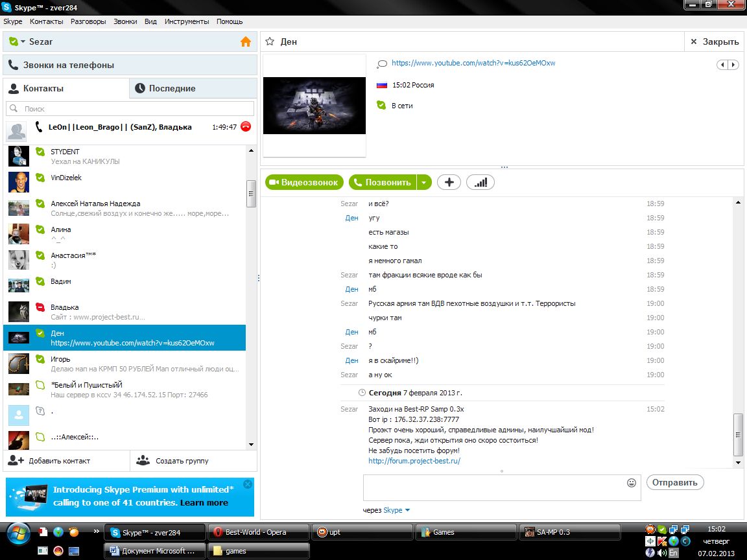The image size is (747, 560).
Task: Open Звонки на телефоны
Action: point(130,65)
